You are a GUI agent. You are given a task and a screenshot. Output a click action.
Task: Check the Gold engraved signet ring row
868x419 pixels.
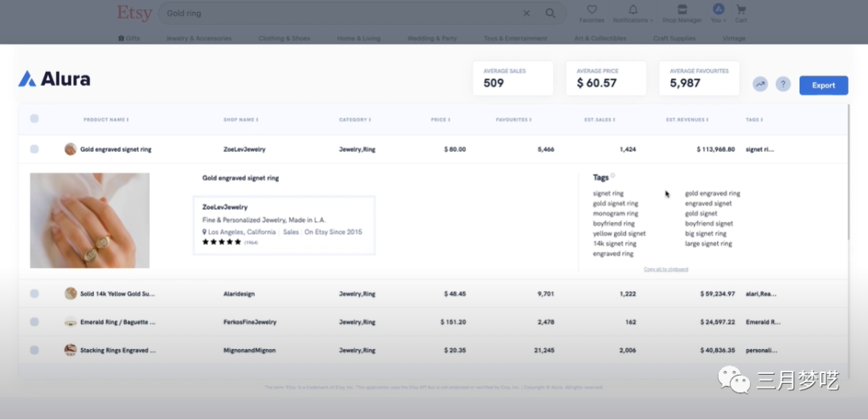[x=35, y=150]
